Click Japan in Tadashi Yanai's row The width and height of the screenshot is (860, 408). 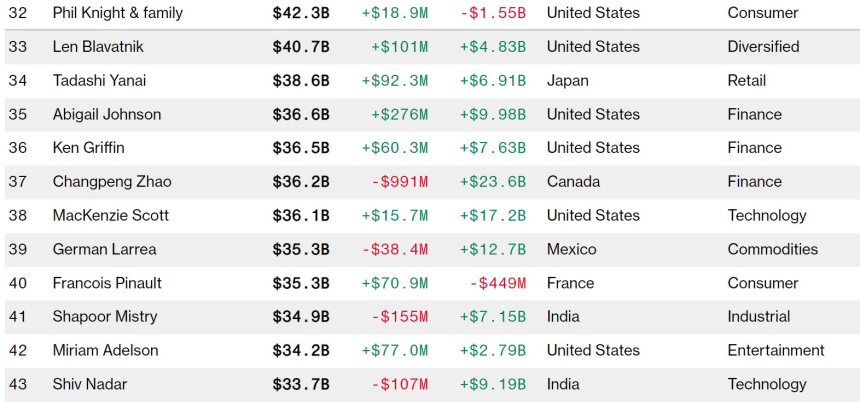coord(568,80)
